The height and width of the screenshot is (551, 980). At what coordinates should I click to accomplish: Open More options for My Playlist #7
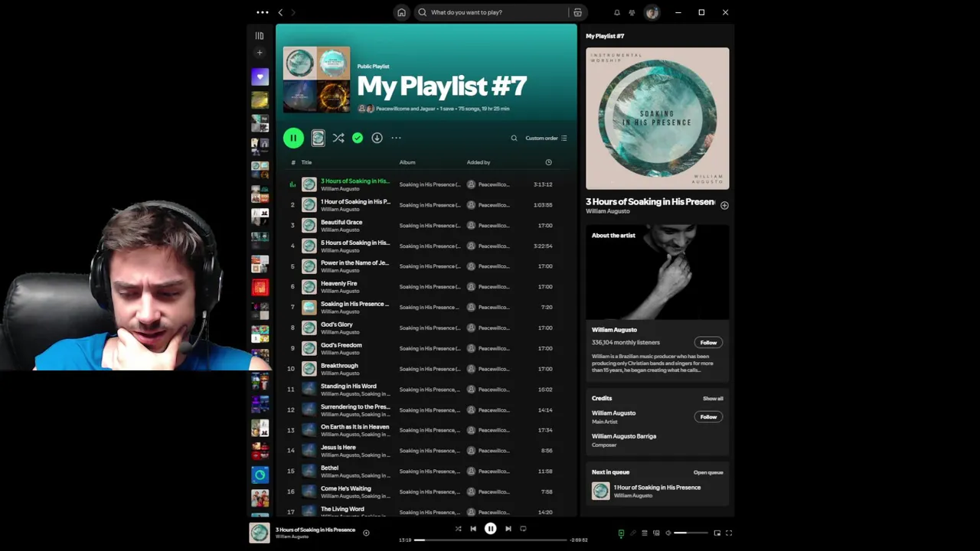coord(396,138)
